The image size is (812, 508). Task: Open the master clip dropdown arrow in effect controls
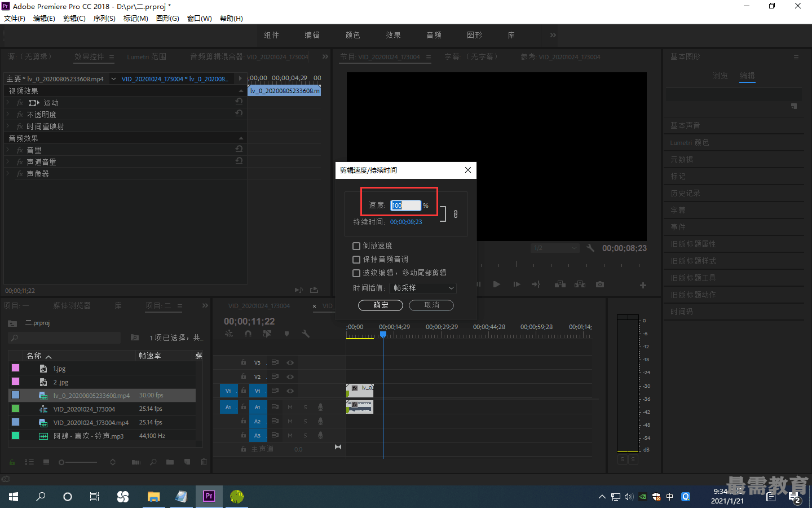113,79
